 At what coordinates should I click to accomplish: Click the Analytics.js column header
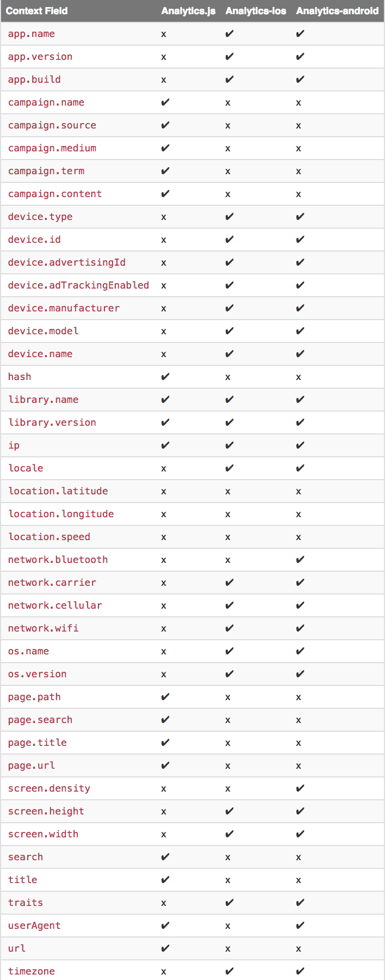tap(188, 11)
